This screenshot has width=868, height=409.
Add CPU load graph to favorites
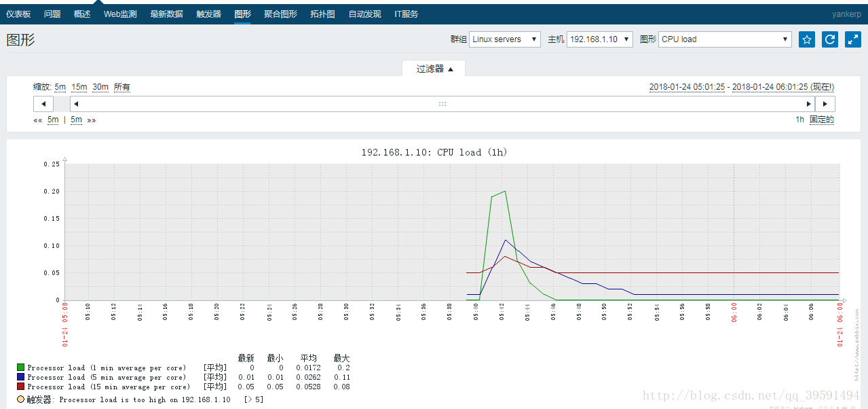coord(806,39)
